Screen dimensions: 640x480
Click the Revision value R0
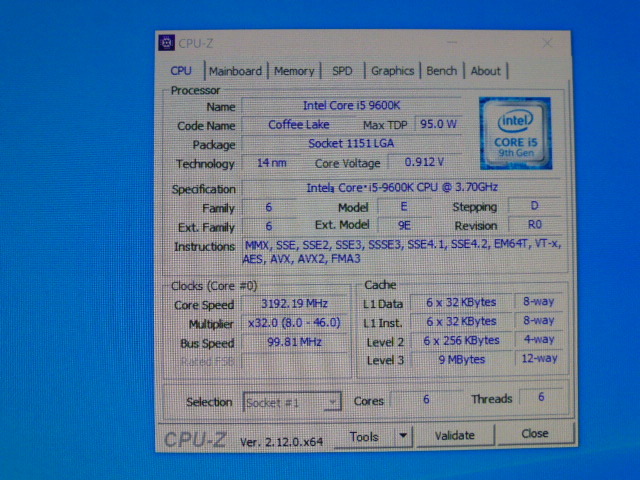[535, 224]
